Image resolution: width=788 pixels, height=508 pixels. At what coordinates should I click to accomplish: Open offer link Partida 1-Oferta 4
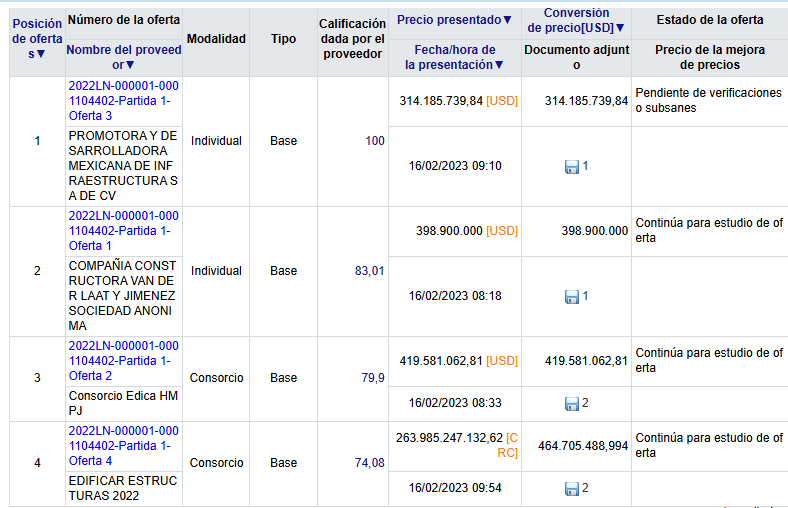pyautogui.click(x=124, y=446)
